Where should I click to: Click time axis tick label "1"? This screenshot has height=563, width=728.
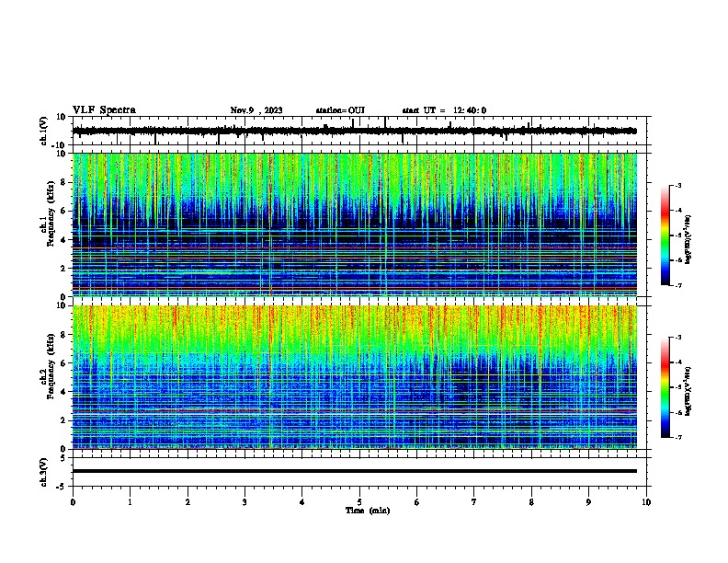tap(130, 502)
